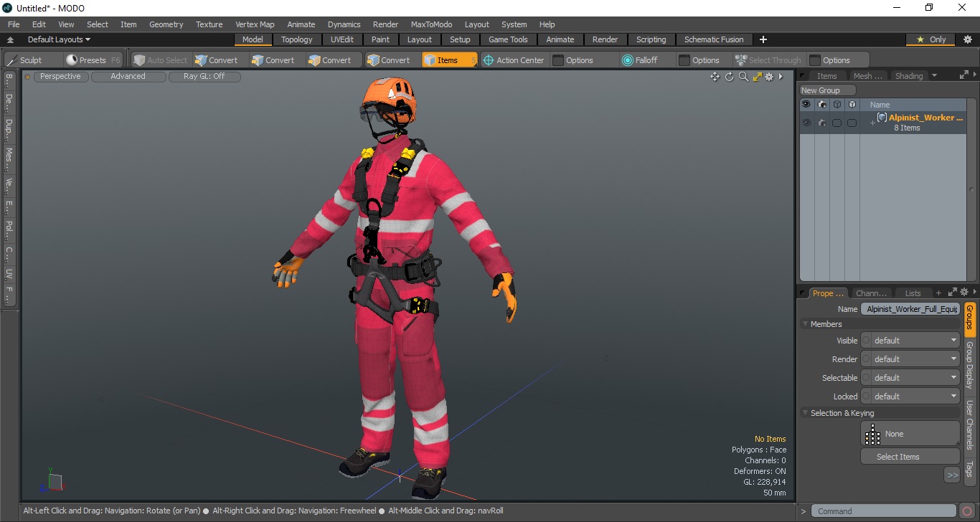Click the double-arrow expand button in Properties
Screen dimensions: 980x522
tap(952, 475)
